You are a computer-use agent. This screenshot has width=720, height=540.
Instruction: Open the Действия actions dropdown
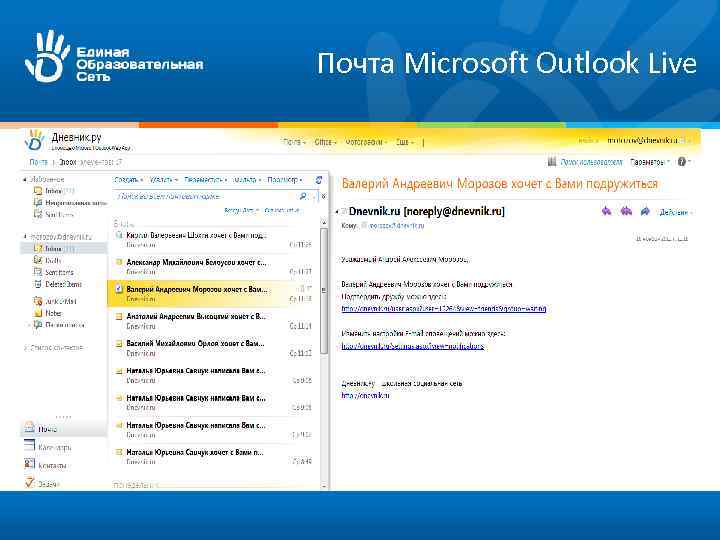coord(676,212)
